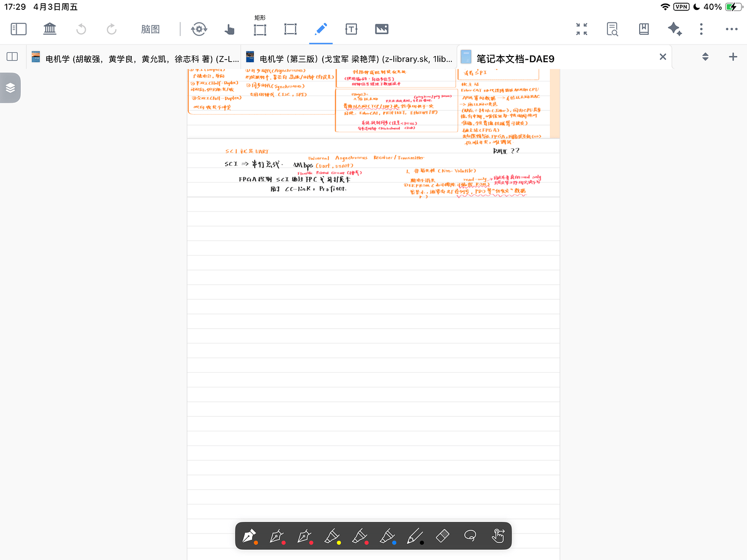Select the lasso selection tool
747x560 pixels.
tap(470, 536)
